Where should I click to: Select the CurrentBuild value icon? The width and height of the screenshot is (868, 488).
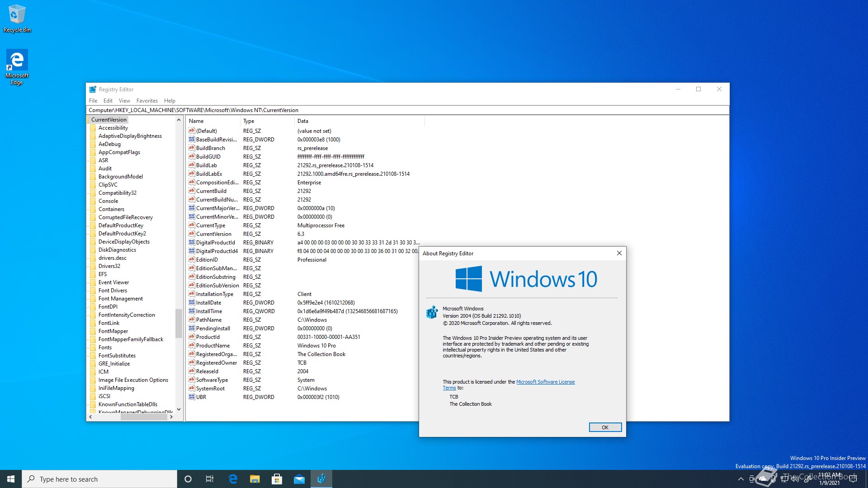(x=192, y=191)
